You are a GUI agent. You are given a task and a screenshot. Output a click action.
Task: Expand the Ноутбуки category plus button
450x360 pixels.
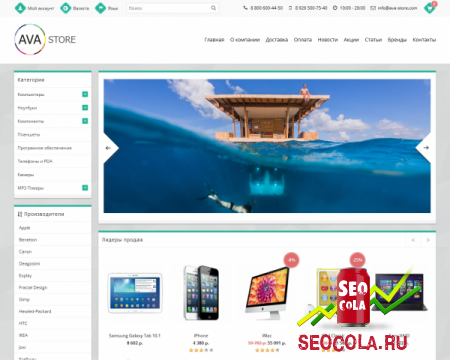coord(85,108)
